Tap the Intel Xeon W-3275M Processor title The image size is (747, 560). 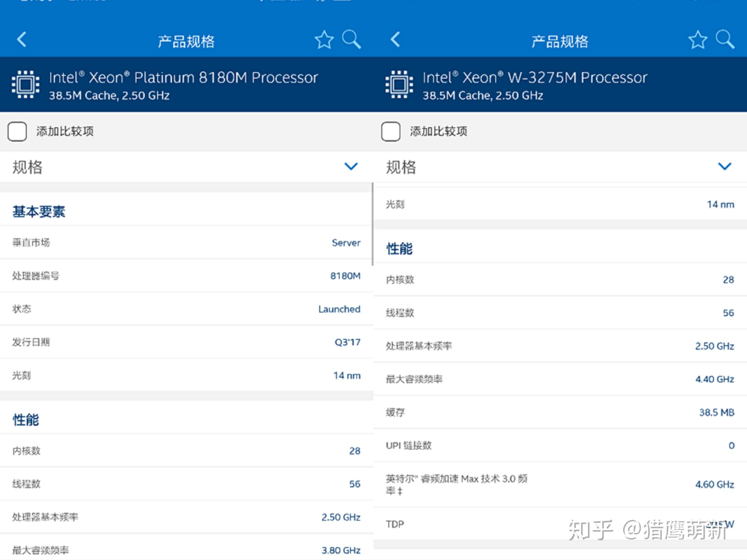(x=535, y=78)
